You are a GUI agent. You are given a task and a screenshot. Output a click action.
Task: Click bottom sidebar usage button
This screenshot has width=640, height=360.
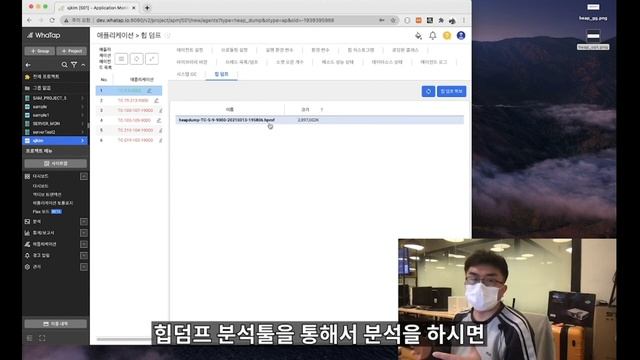pos(56,324)
